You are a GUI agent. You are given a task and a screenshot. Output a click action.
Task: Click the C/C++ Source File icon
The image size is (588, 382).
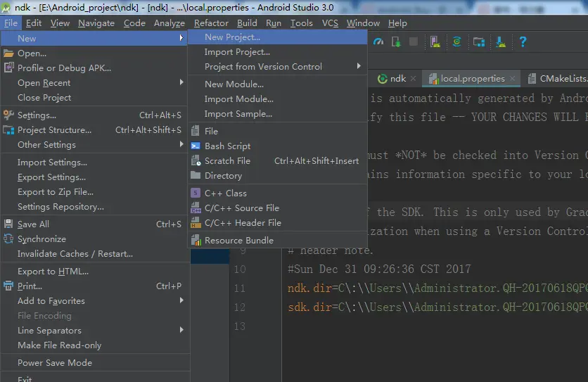click(x=196, y=208)
